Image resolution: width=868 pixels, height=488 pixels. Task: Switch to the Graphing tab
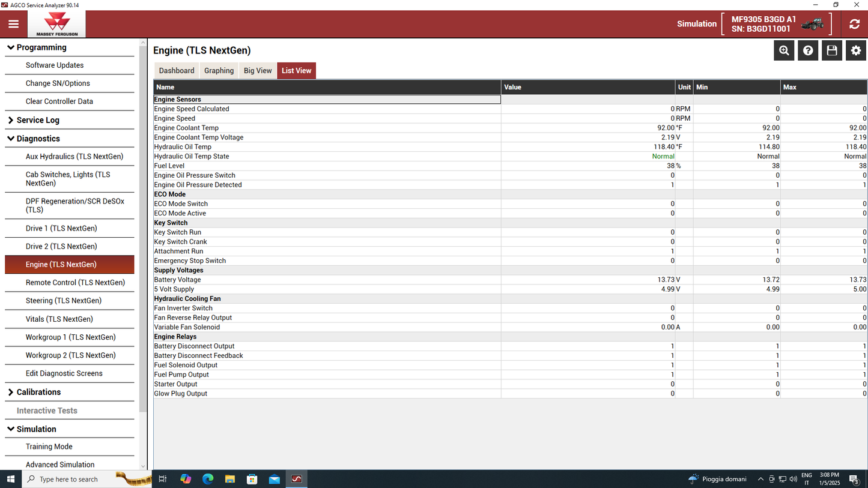point(219,71)
